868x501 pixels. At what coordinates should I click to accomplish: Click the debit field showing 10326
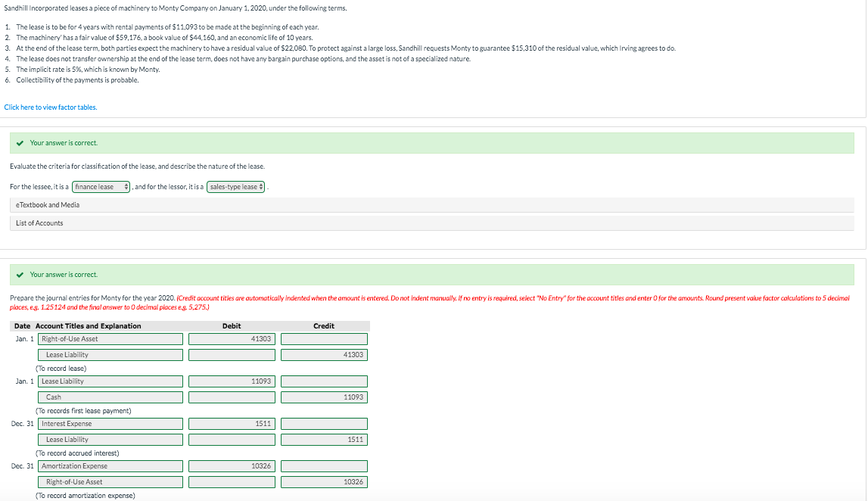[232, 466]
